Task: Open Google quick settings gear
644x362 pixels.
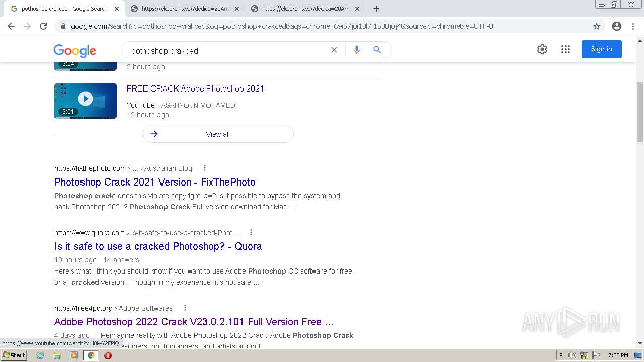Action: coord(542,49)
